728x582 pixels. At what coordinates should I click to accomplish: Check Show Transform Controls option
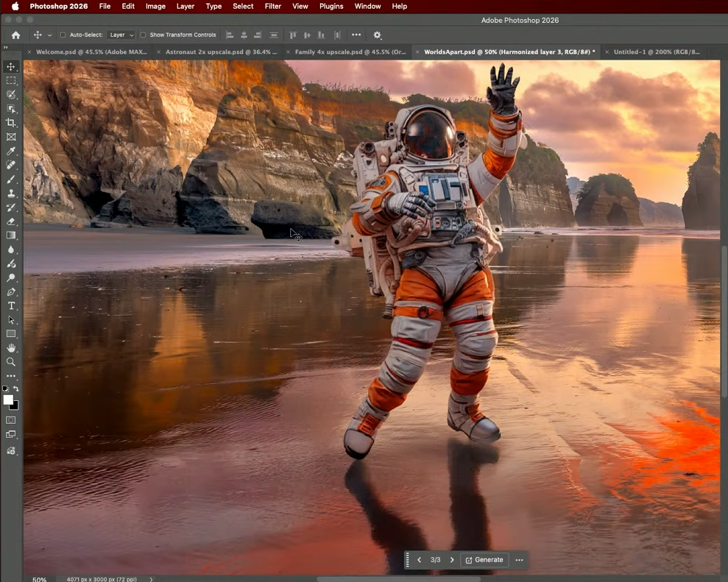(143, 35)
